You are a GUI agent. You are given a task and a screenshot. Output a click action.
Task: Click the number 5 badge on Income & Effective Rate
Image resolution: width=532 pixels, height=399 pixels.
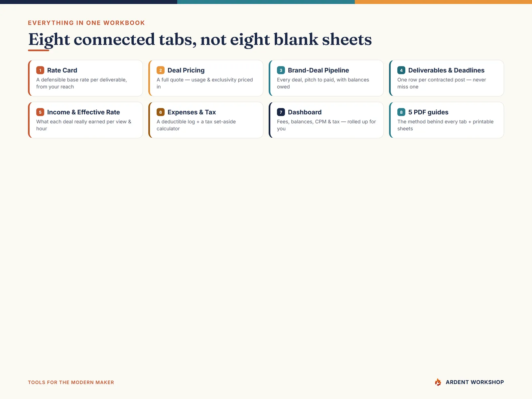coord(40,112)
